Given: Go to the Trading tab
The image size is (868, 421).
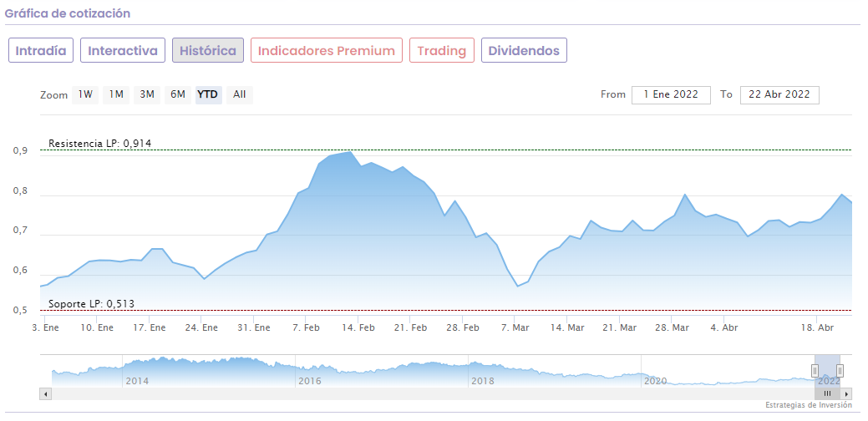Looking at the screenshot, I should coord(442,50).
